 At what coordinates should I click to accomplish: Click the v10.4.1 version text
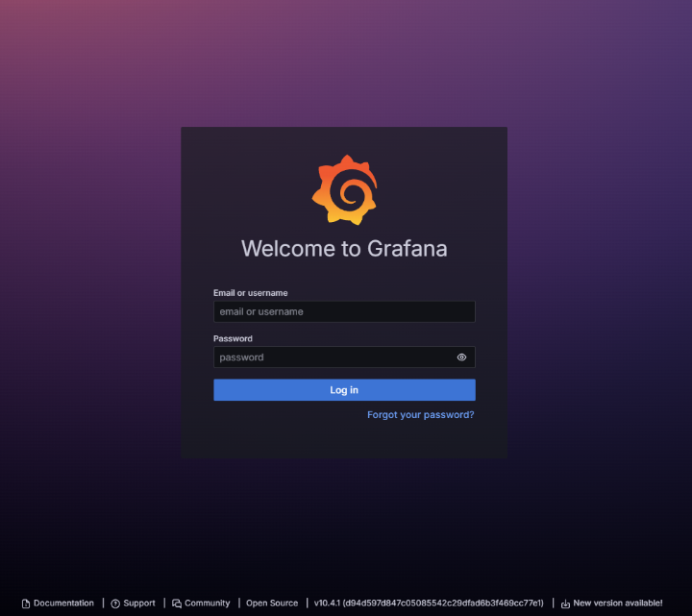(x=429, y=604)
